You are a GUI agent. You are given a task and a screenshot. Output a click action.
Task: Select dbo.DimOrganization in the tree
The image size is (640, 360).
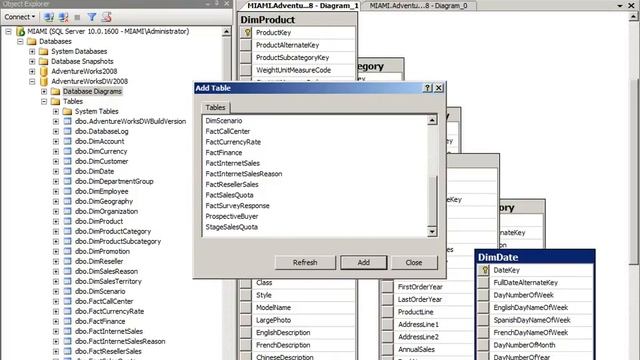107,211
